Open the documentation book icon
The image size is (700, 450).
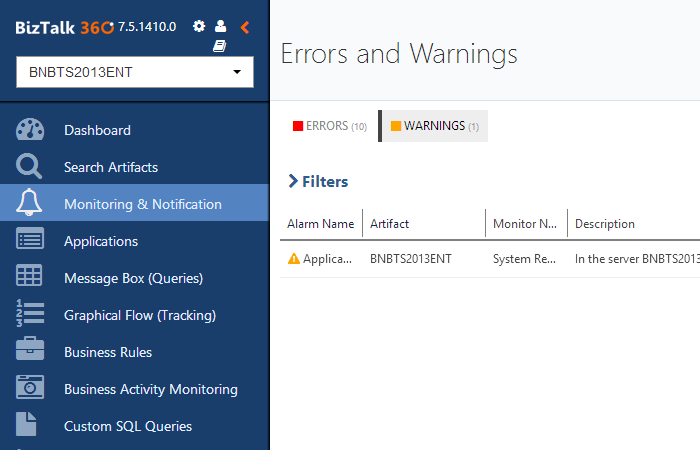[x=220, y=46]
